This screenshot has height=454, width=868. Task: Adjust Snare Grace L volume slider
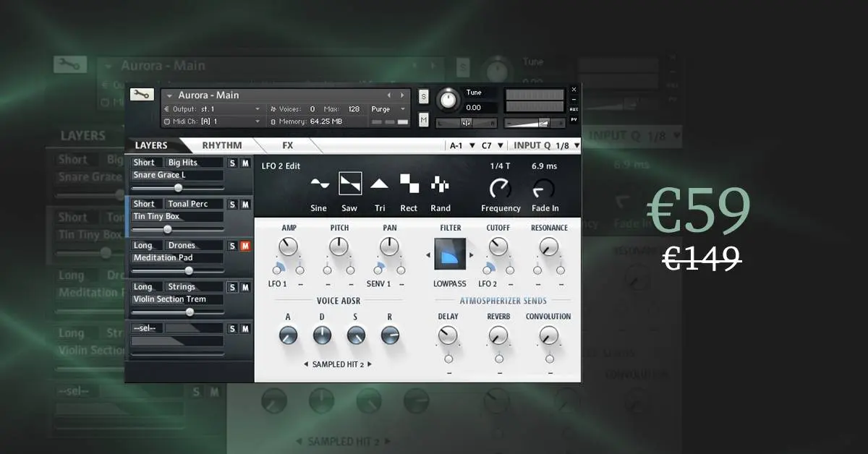point(177,188)
